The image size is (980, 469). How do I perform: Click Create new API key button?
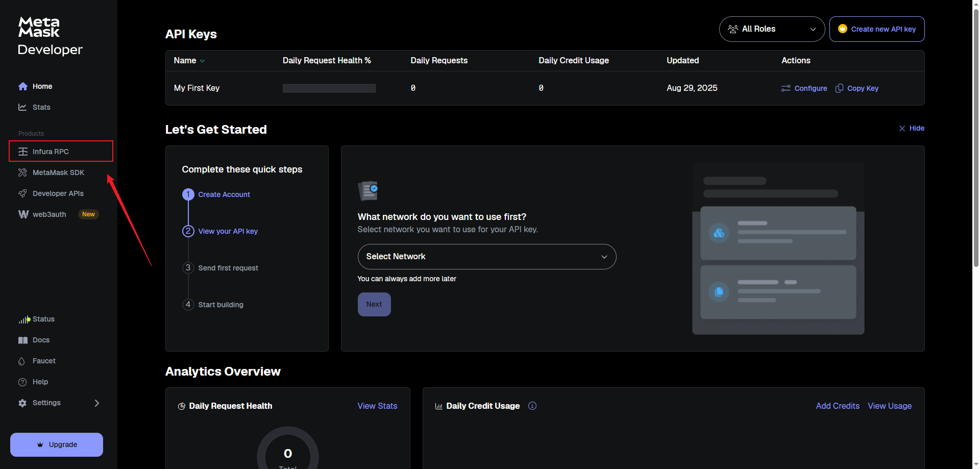click(x=877, y=29)
